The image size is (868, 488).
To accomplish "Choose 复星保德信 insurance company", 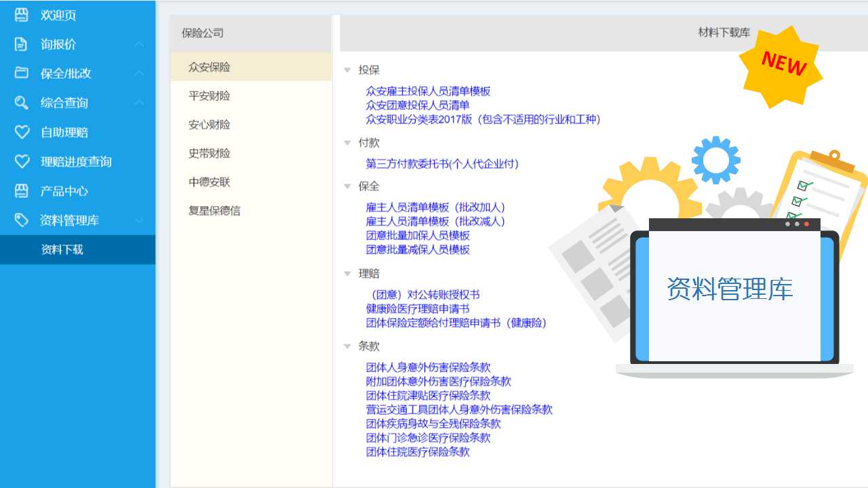I will [214, 211].
